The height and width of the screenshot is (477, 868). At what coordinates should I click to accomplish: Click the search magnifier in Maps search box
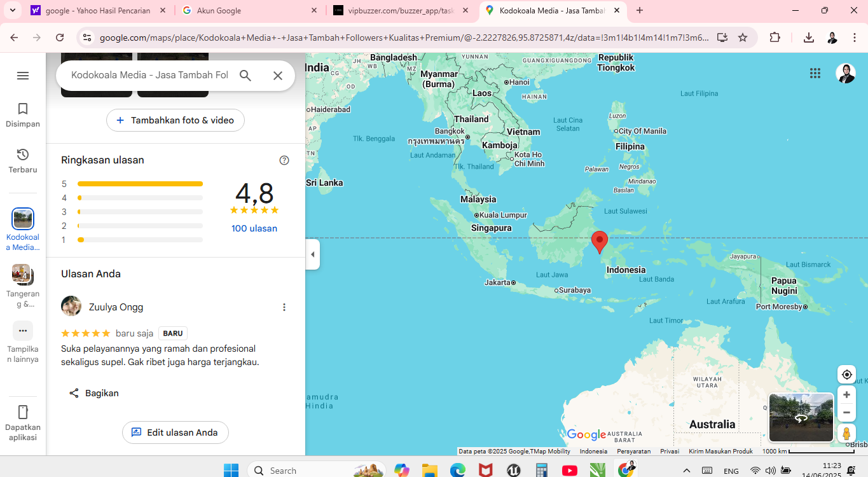click(245, 76)
